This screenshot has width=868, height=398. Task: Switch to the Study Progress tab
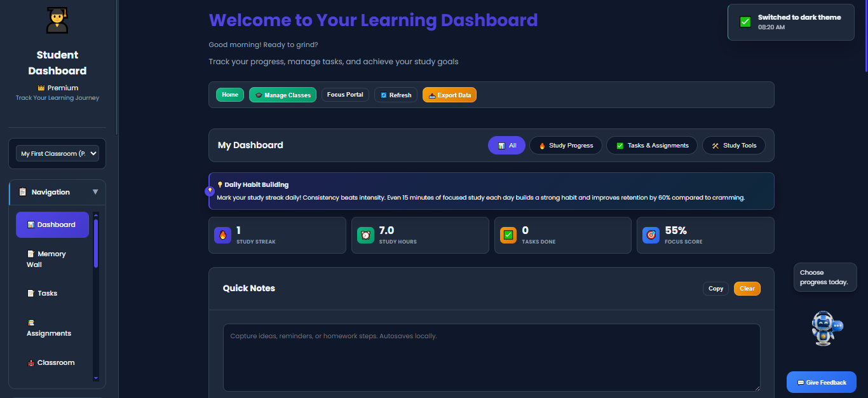coord(566,145)
